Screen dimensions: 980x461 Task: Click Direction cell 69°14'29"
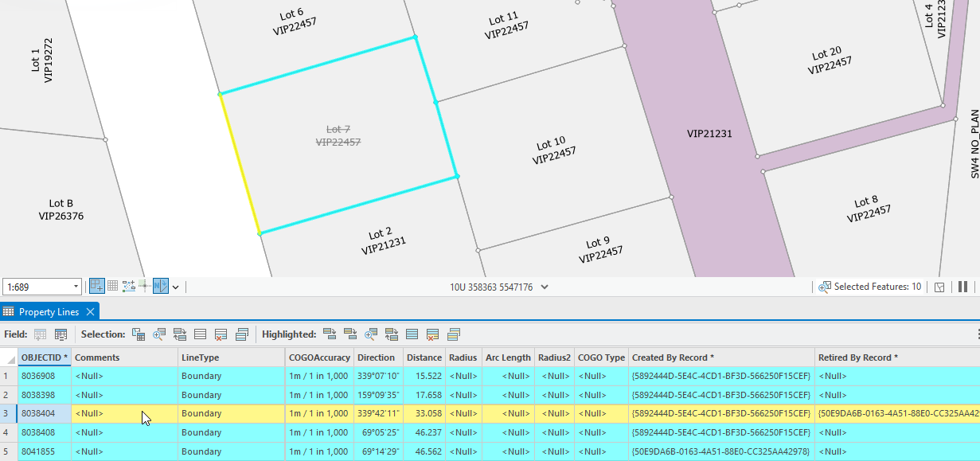pyautogui.click(x=378, y=451)
